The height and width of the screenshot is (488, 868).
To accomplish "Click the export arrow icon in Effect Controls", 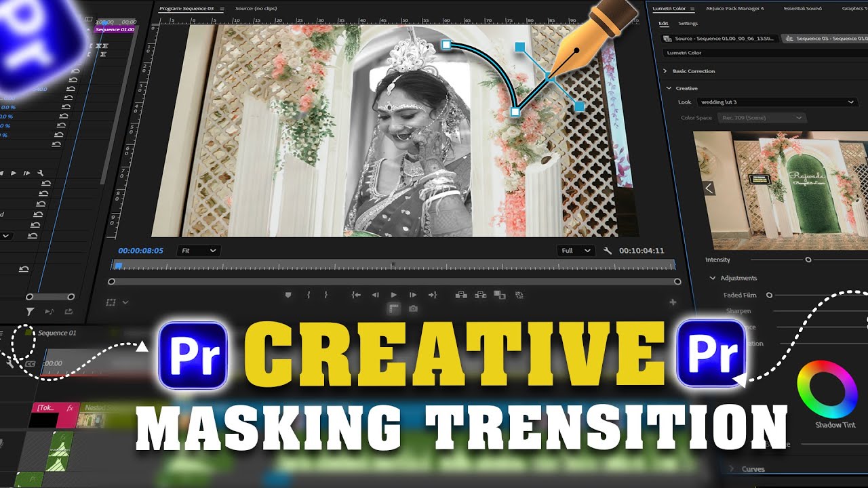I will [x=68, y=312].
